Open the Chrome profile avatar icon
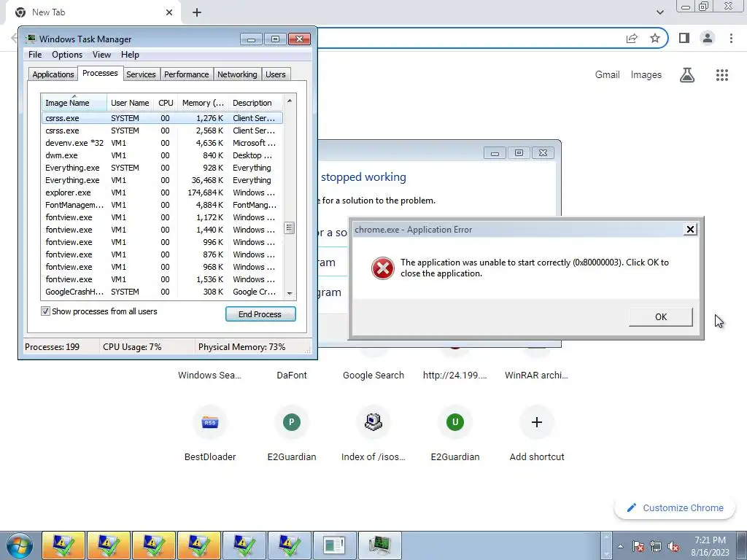This screenshot has width=747, height=560. 708,38
